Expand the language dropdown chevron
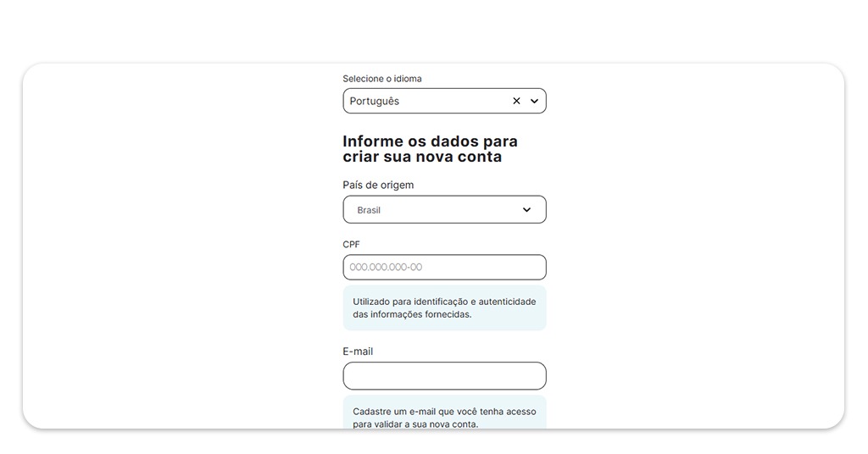The image size is (868, 454). (534, 101)
